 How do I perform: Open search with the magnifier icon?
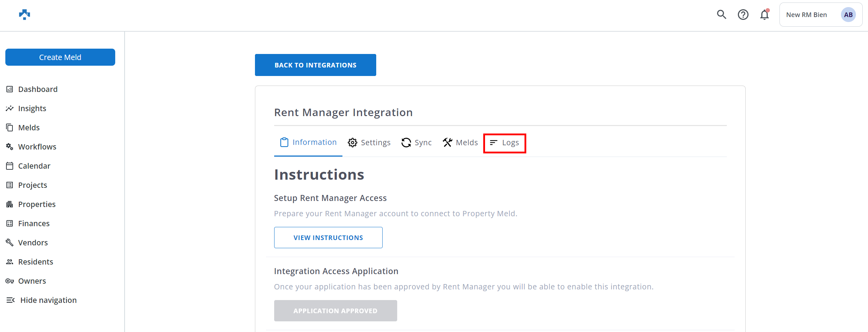click(721, 15)
